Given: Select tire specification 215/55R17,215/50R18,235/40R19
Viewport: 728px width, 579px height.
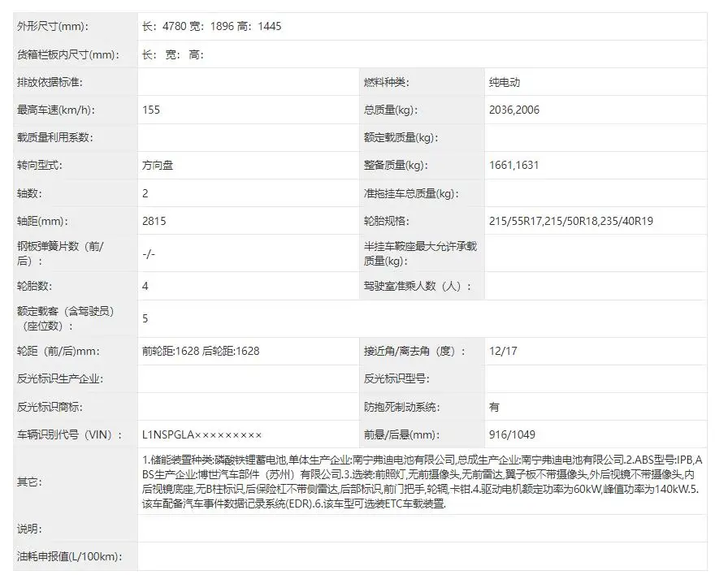Looking at the screenshot, I should (x=571, y=221).
